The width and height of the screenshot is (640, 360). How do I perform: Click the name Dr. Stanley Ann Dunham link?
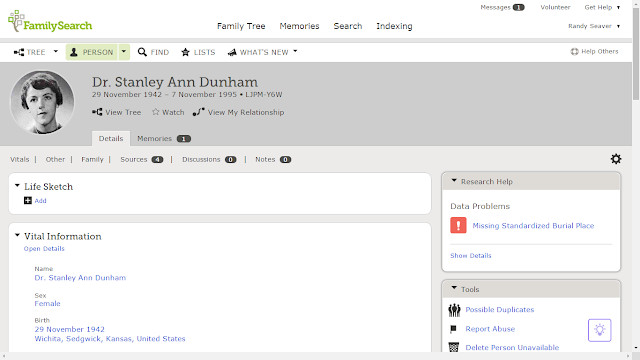(x=80, y=278)
